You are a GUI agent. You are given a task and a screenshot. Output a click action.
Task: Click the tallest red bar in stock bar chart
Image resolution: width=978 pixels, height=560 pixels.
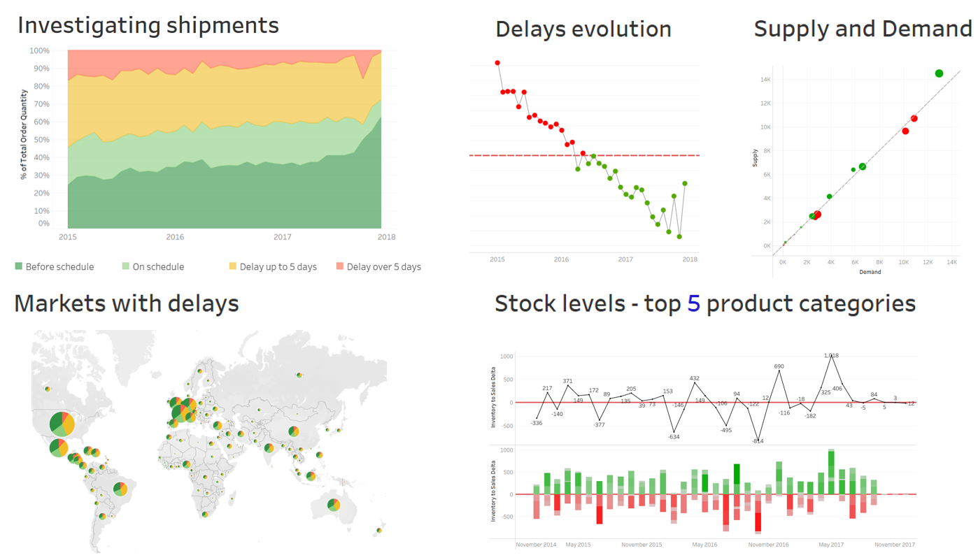pyautogui.click(x=758, y=513)
